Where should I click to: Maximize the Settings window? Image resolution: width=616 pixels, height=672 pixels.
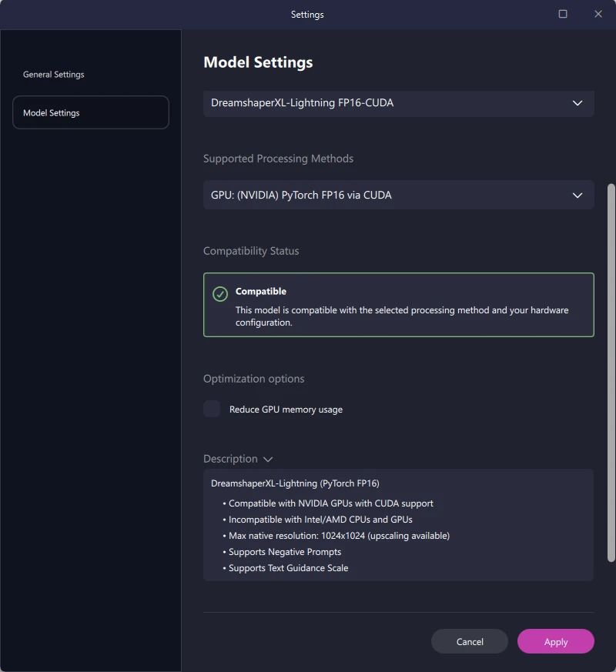tap(562, 14)
